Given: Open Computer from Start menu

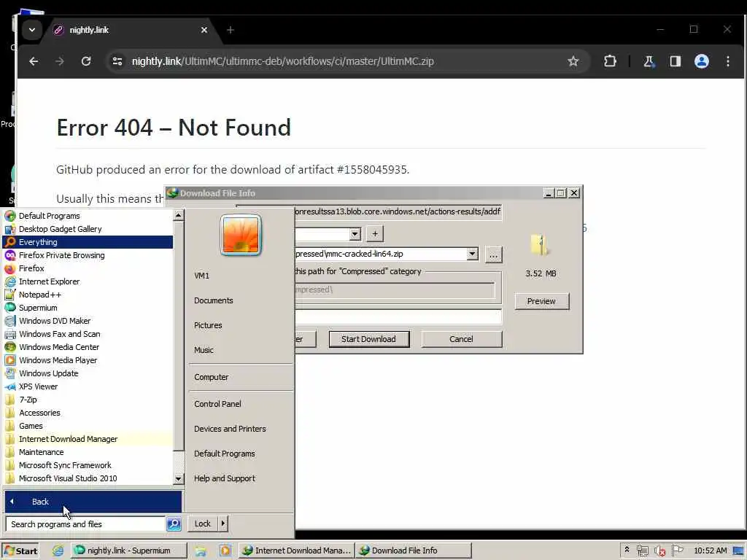Looking at the screenshot, I should [x=211, y=377].
